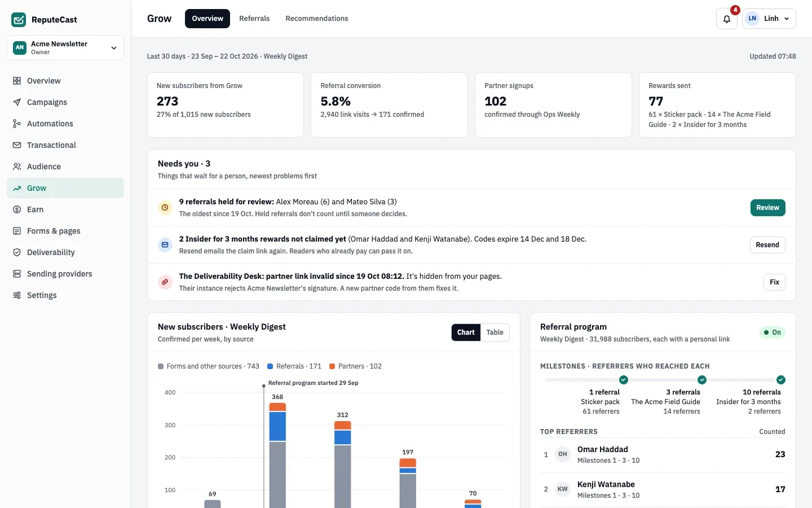The width and height of the screenshot is (812, 508).
Task: Go to Audience in the sidebar
Action: pos(65,167)
